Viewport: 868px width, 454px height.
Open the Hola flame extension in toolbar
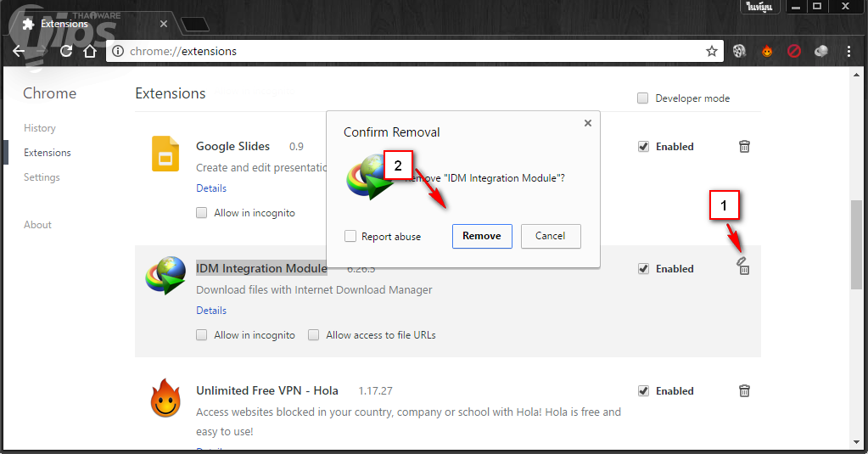(767, 51)
